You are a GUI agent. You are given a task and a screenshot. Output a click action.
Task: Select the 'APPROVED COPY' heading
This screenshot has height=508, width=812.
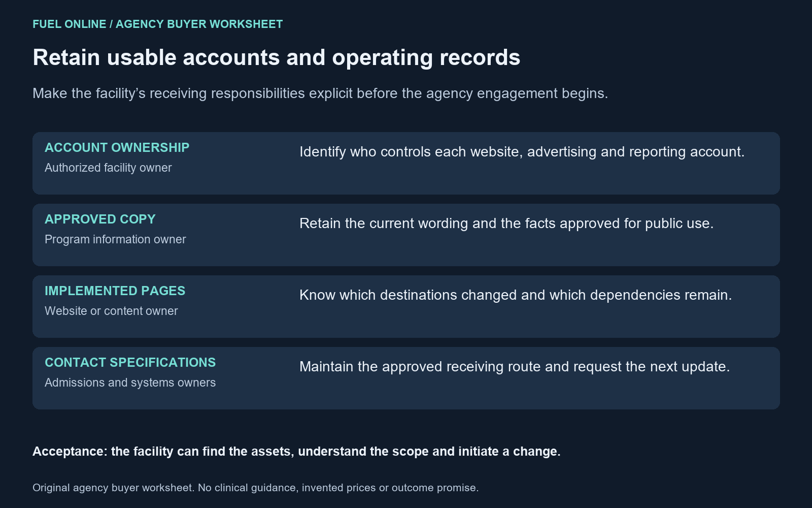[100, 219]
